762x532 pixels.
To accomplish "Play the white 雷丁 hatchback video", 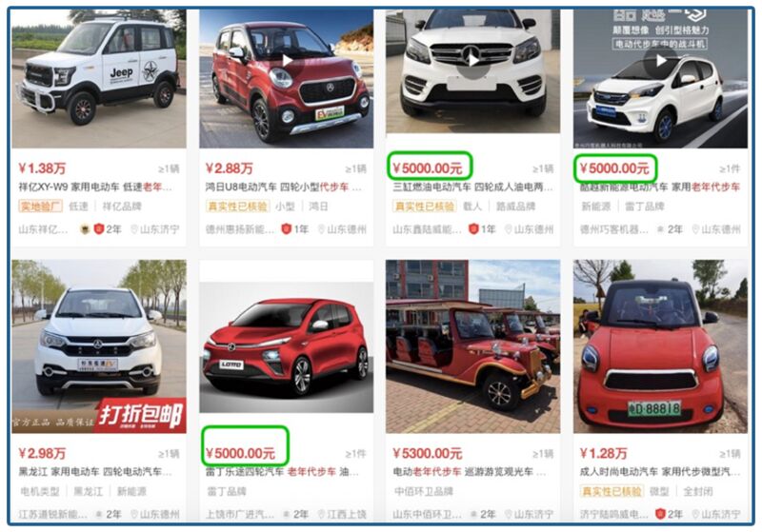I will (x=660, y=61).
